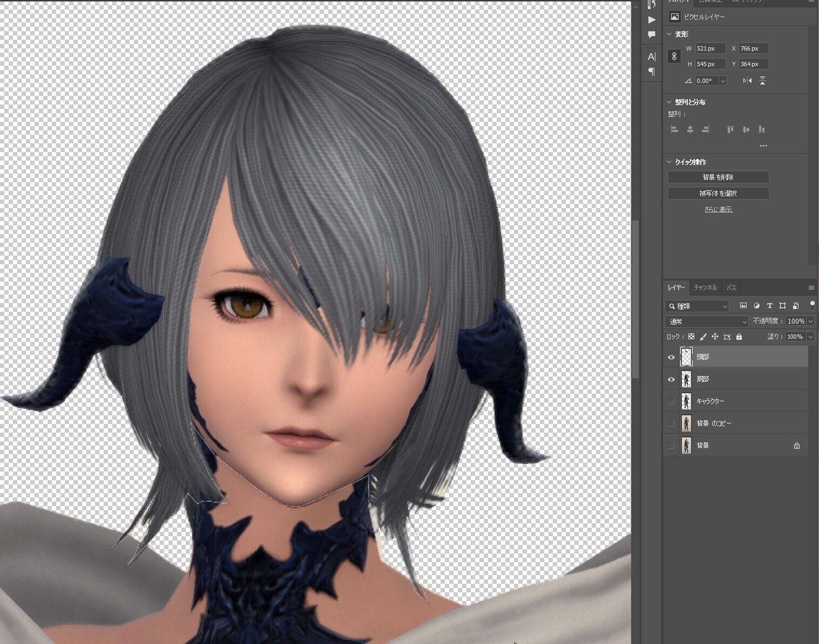Align left edges

[x=674, y=129]
